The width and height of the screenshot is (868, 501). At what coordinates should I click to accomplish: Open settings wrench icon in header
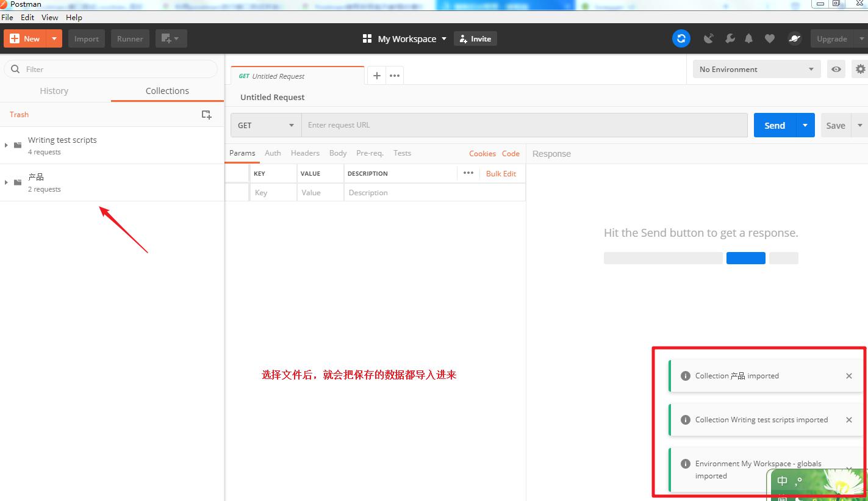click(x=730, y=38)
